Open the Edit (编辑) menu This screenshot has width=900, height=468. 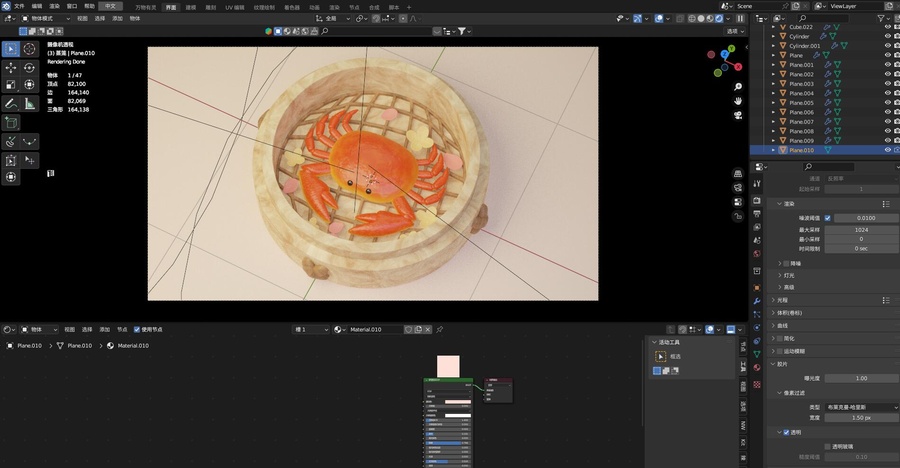pyautogui.click(x=37, y=6)
